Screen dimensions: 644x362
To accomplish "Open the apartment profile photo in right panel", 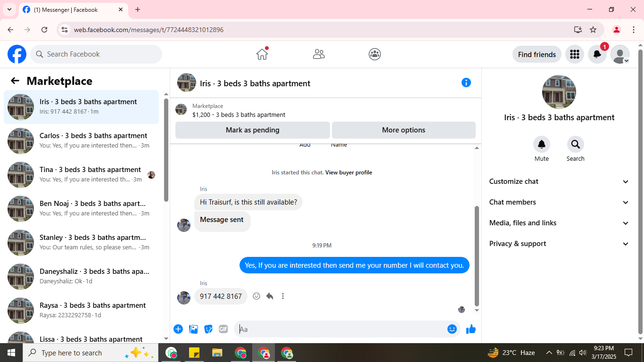I will pos(559,92).
